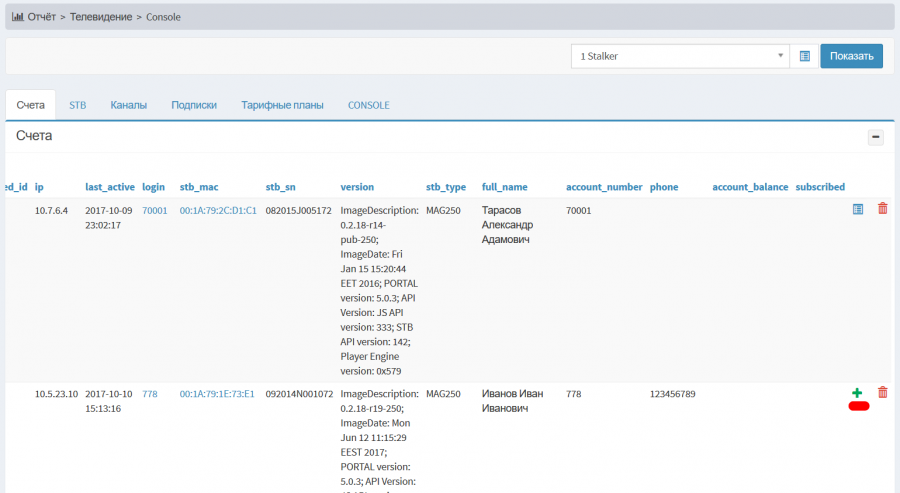The image size is (900, 493).
Task: Open MAC address 00:1A:79:1E:73:E1
Action: [x=217, y=394]
